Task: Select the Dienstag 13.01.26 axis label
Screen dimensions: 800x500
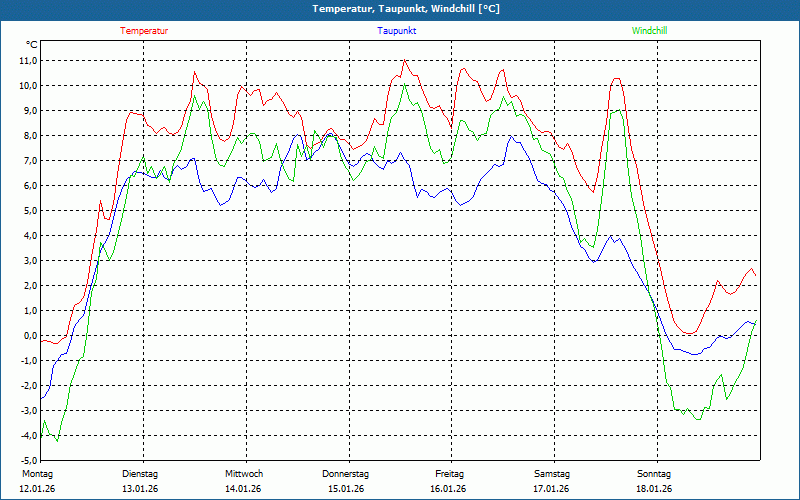Action: (140, 481)
